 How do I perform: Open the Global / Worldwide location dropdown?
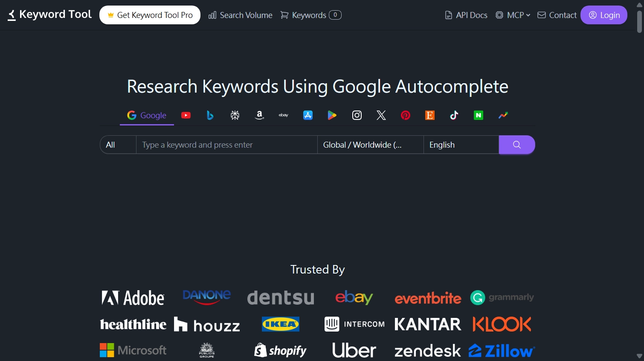point(371,145)
